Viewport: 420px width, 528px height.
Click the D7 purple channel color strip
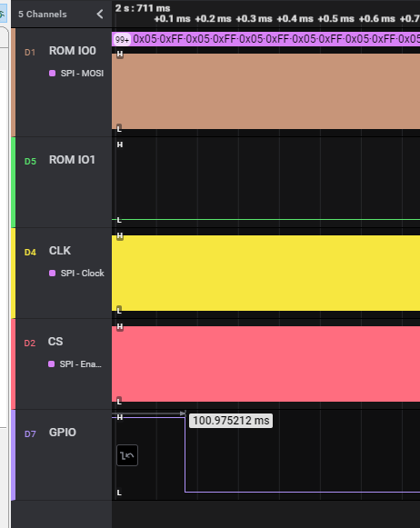14,455
